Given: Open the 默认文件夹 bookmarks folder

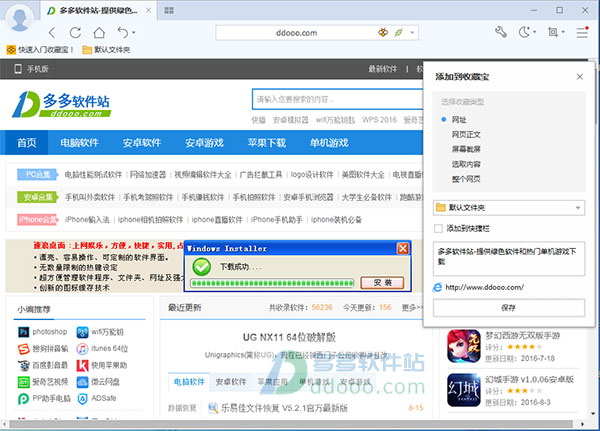Looking at the screenshot, I should click(106, 49).
